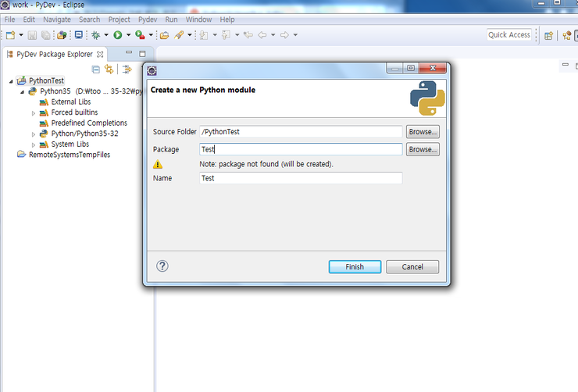
Task: Click the Open Perspective icon
Action: pos(548,35)
